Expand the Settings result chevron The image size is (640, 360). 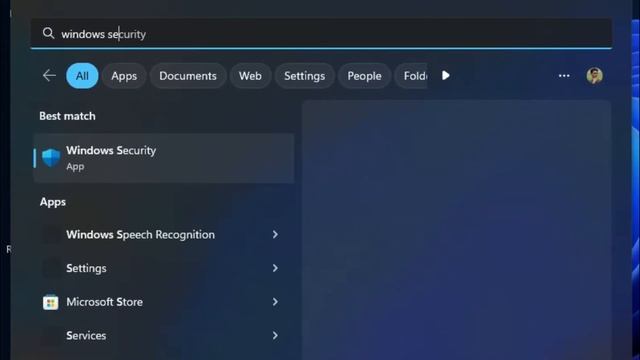coord(275,268)
